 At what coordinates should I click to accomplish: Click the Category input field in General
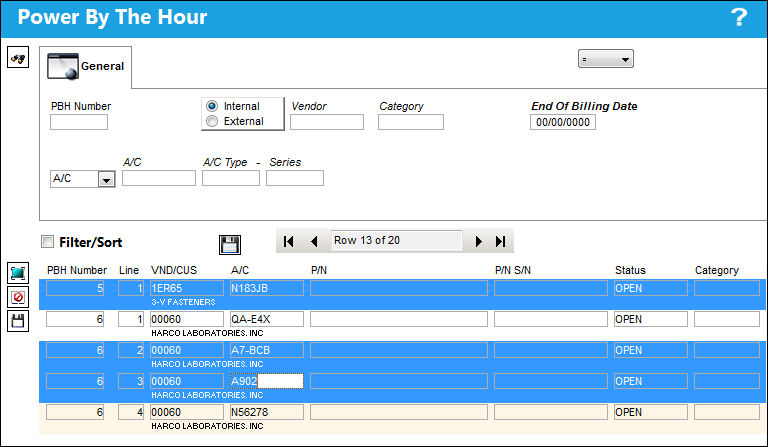click(411, 122)
